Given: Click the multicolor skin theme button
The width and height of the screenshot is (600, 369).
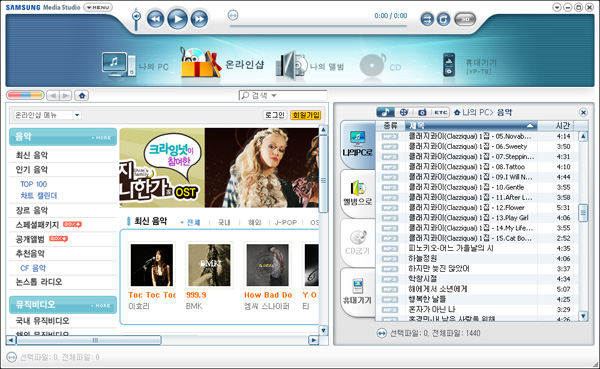Looking at the screenshot, I should 25,95.
